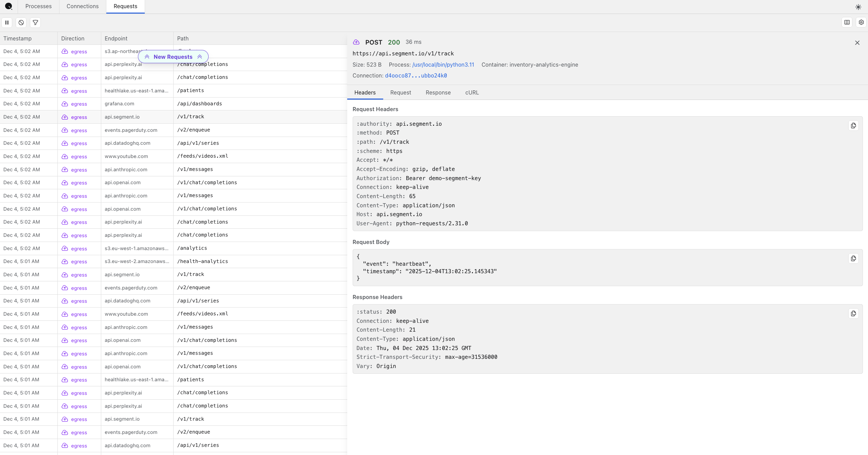Click the app logo icon
The image size is (868, 455).
(9, 6)
